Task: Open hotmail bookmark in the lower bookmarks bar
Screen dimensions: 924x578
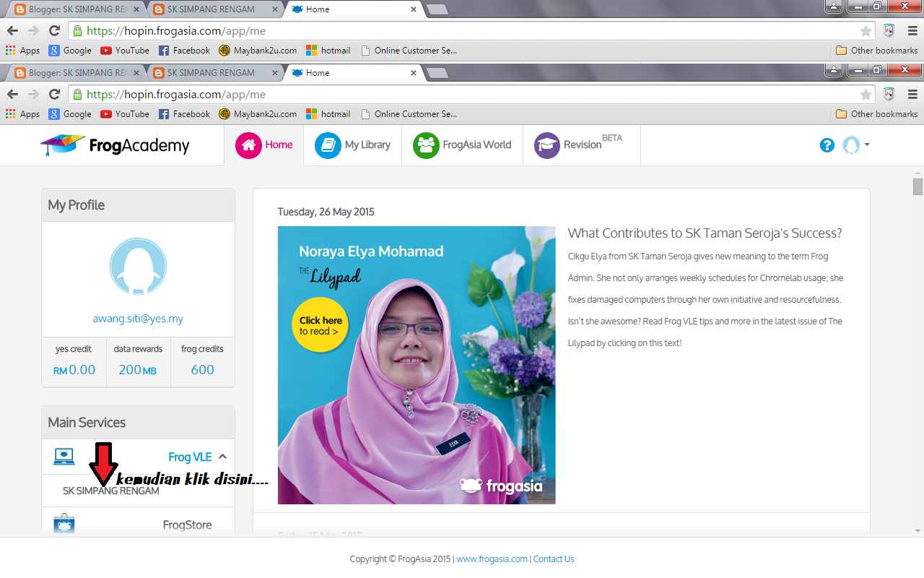Action: [x=328, y=114]
